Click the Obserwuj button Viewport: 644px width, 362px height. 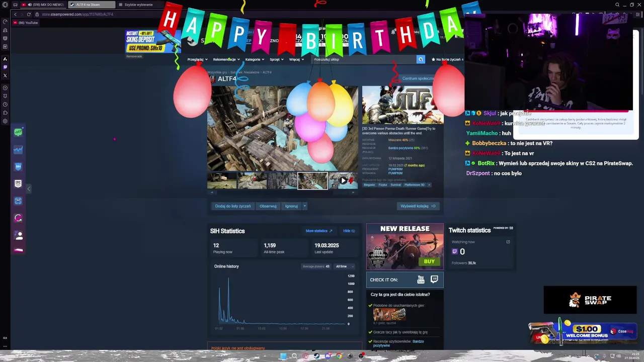(268, 206)
